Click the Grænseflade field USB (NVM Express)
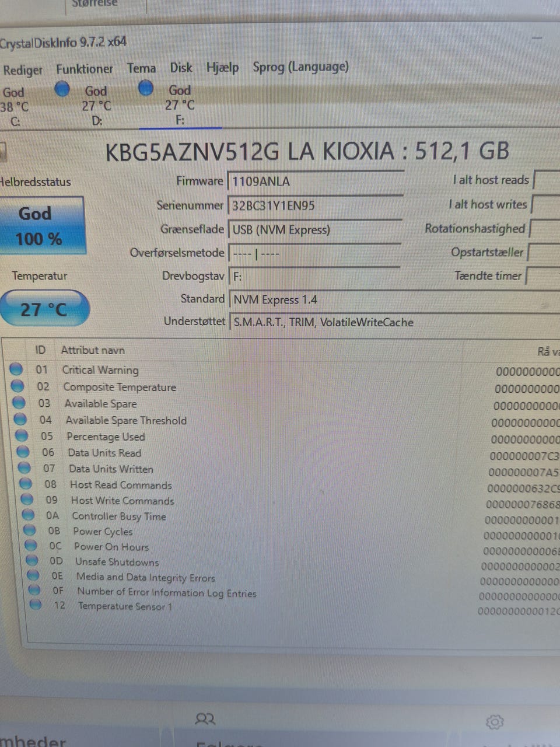 click(x=314, y=230)
